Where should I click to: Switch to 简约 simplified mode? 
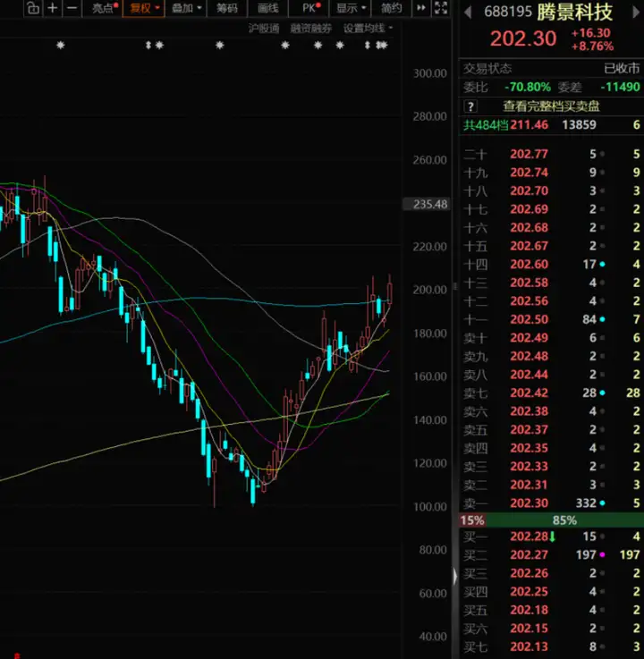[x=392, y=8]
